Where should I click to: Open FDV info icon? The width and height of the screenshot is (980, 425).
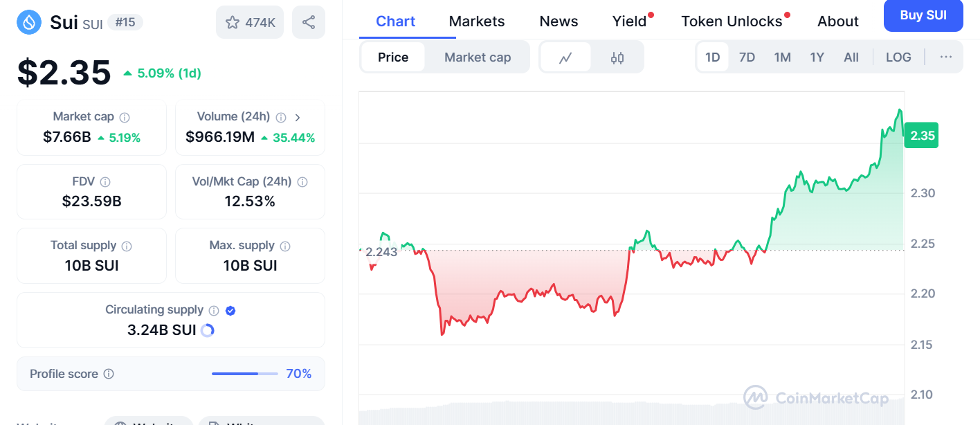click(105, 182)
